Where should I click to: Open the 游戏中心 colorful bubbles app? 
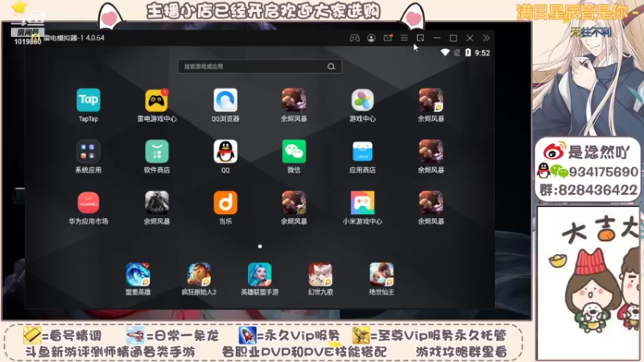[x=362, y=100]
